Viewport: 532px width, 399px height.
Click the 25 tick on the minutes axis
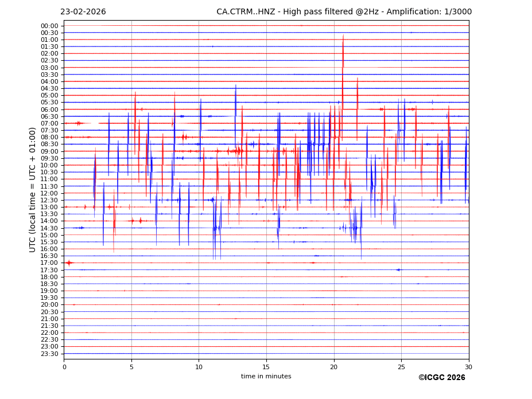pyautogui.click(x=401, y=367)
